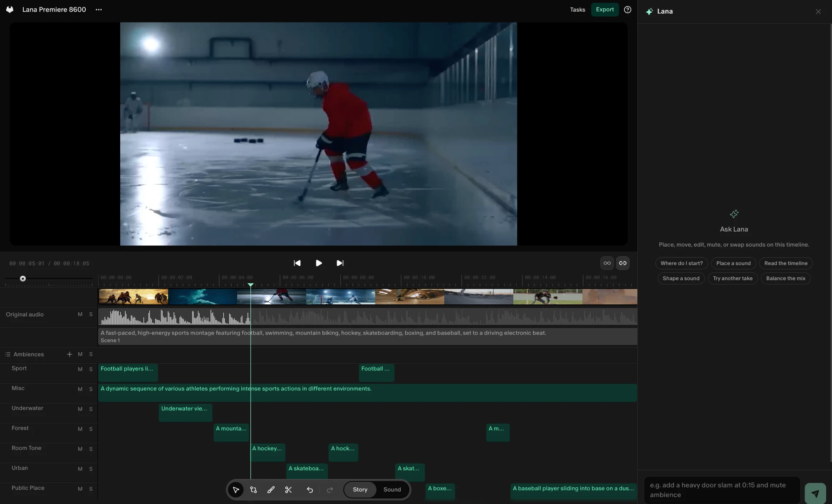
Task: Select the football players video thumbnail
Action: click(134, 297)
